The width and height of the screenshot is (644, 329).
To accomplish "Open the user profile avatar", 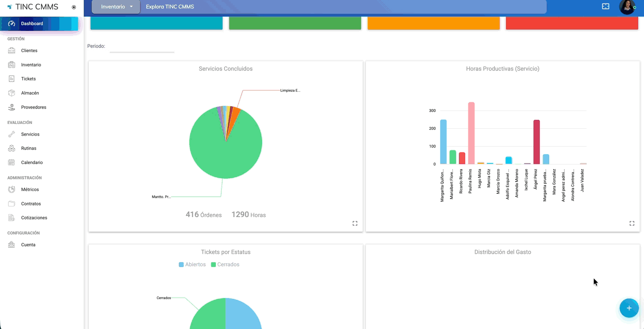I will pos(627,7).
